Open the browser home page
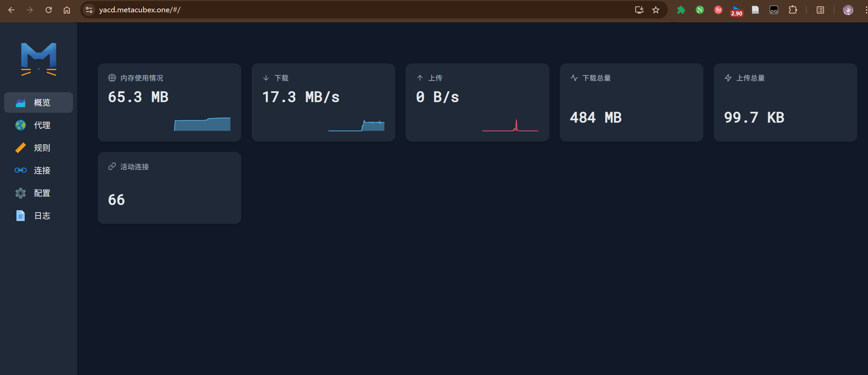 coord(67,10)
